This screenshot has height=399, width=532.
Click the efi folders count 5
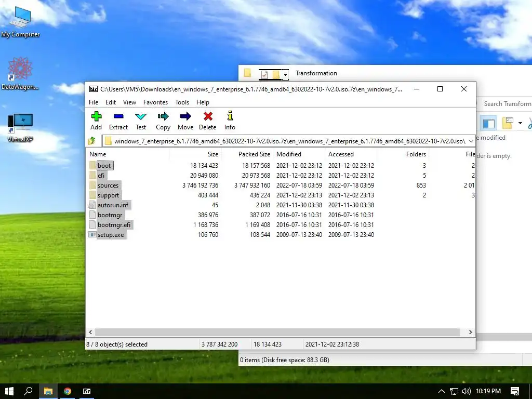tap(424, 176)
